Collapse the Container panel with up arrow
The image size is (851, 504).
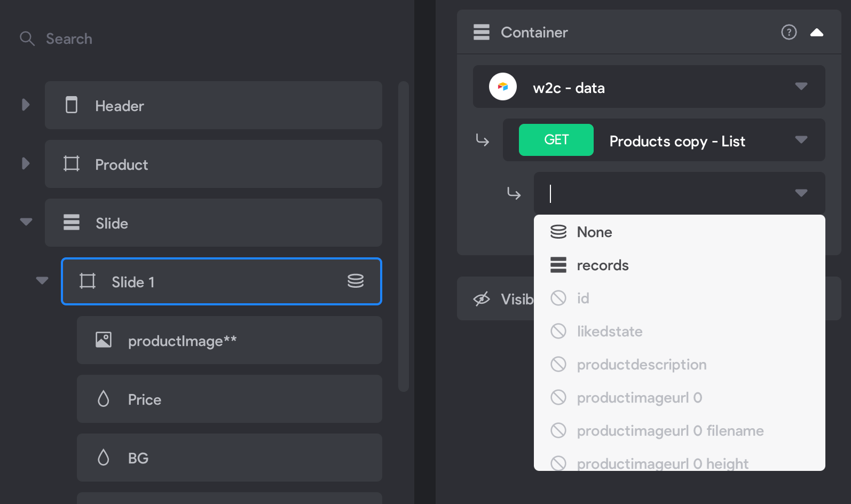coord(816,33)
